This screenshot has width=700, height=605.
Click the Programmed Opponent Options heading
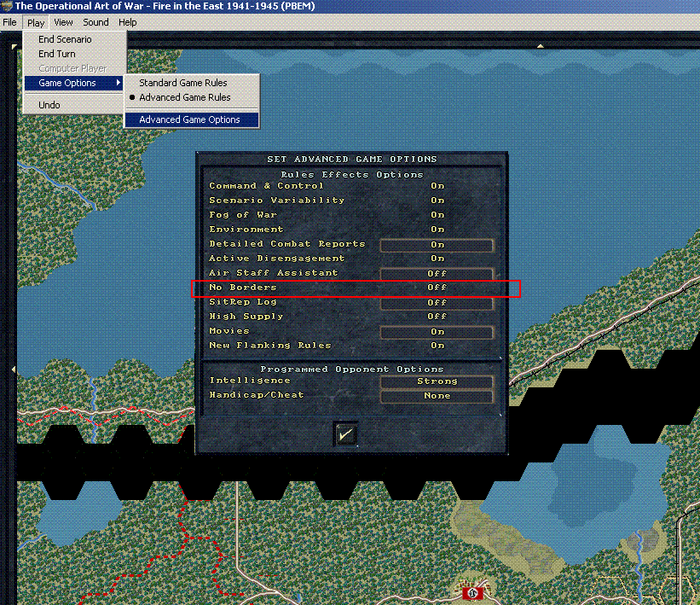point(352,369)
